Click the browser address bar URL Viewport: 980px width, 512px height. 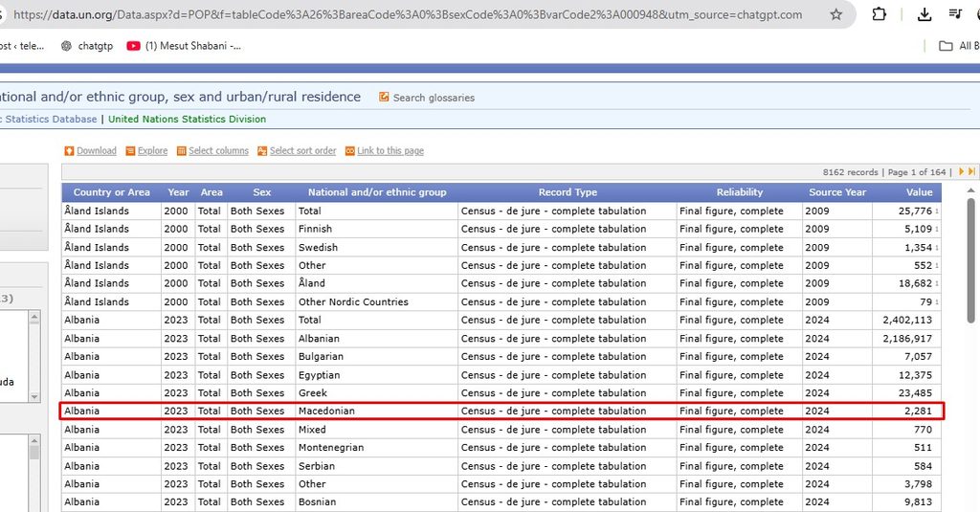coord(408,14)
